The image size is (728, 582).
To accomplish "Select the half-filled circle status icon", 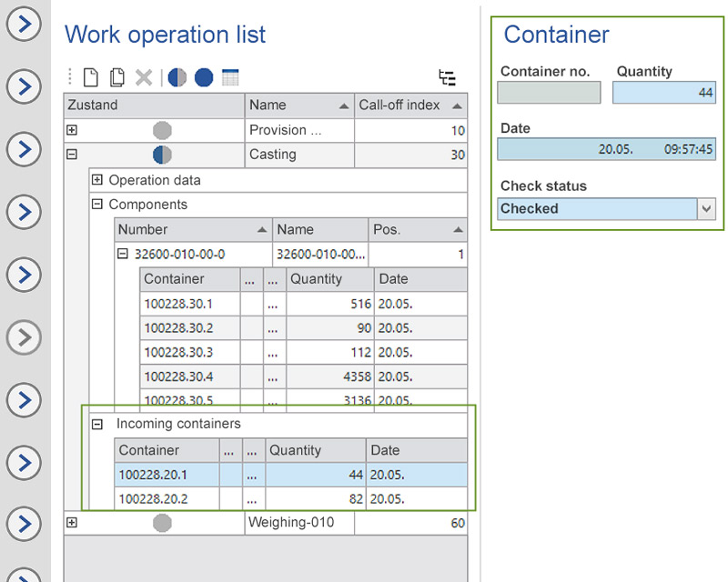I will [x=177, y=77].
